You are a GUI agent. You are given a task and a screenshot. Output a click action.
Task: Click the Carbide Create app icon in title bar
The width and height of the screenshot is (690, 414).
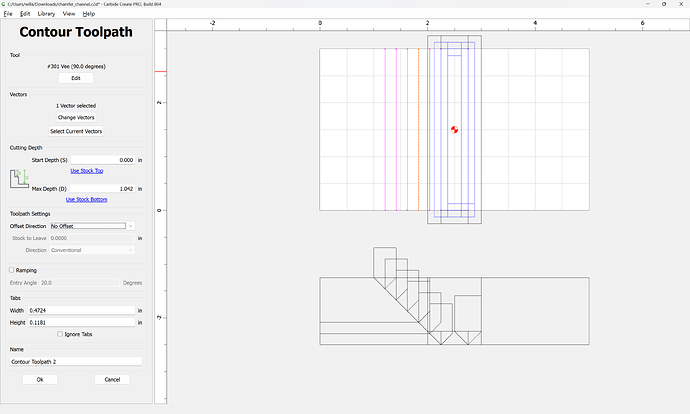(x=5, y=4)
